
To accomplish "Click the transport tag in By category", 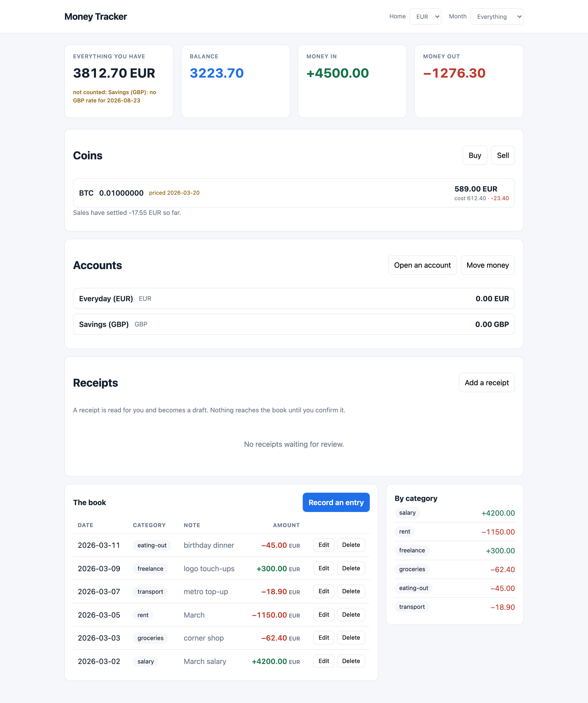I will click(412, 607).
